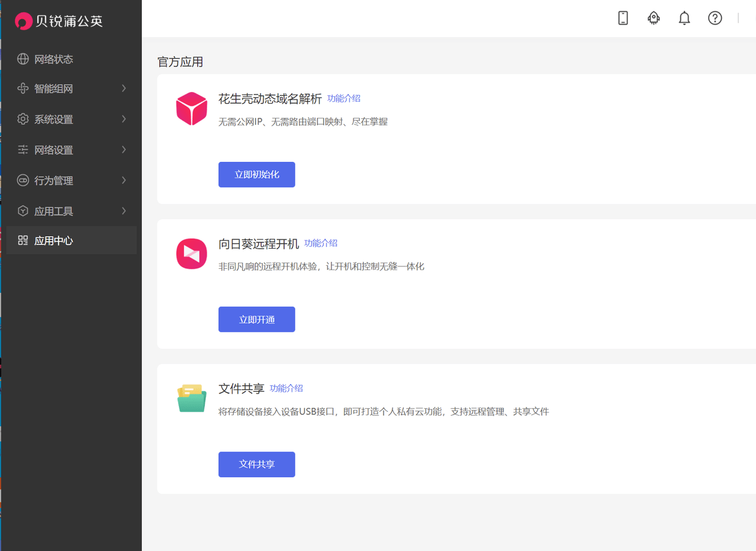756x551 pixels.
Task: Click the gear icon beside 系统设置
Action: click(x=23, y=119)
